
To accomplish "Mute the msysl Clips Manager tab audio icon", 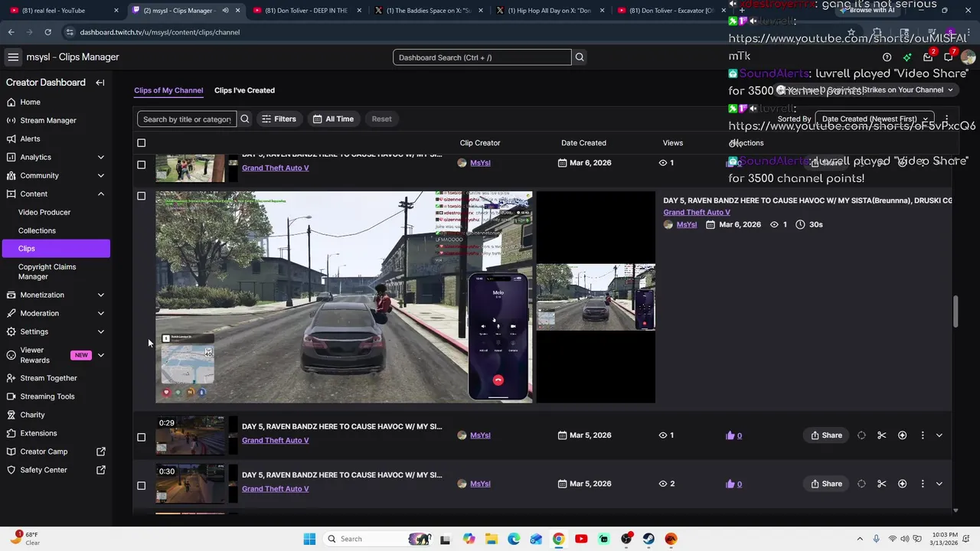I will 225,11.
